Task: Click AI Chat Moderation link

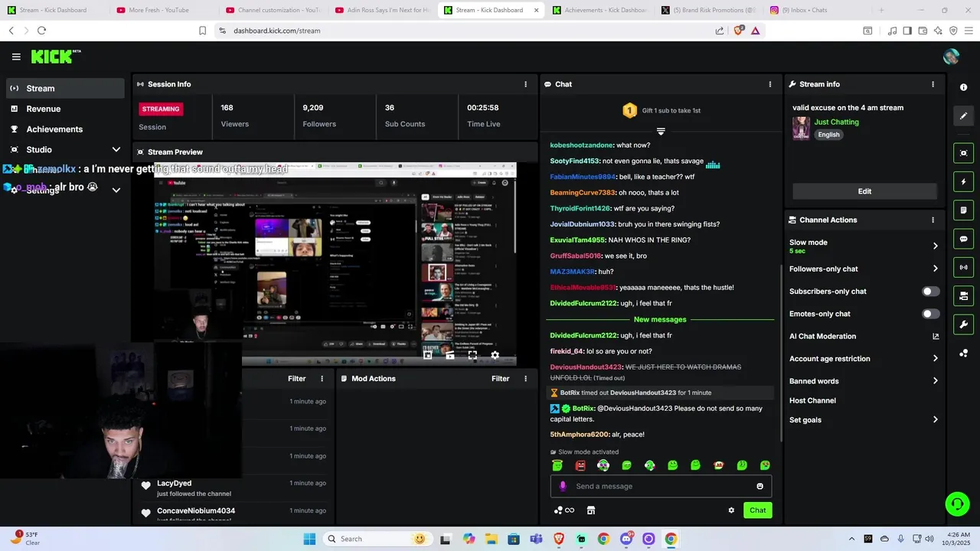Action: [x=822, y=336]
